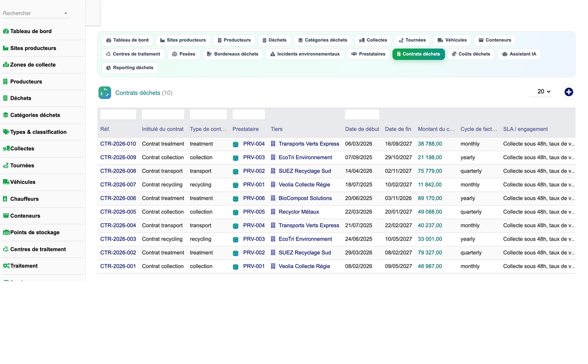The image size is (588, 364).
Task: Click the Intitulé du contrat filter field
Action: click(x=163, y=115)
